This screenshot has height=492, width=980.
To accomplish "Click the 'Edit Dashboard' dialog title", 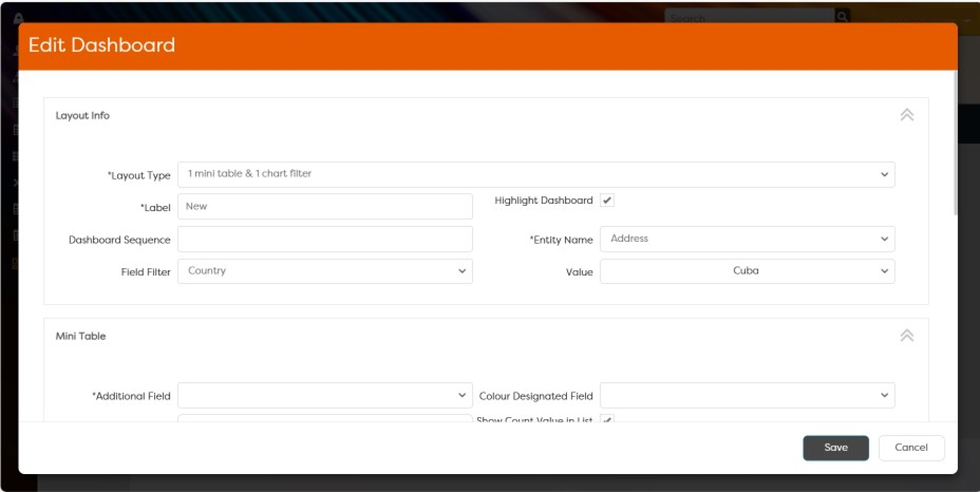I will coord(102,45).
